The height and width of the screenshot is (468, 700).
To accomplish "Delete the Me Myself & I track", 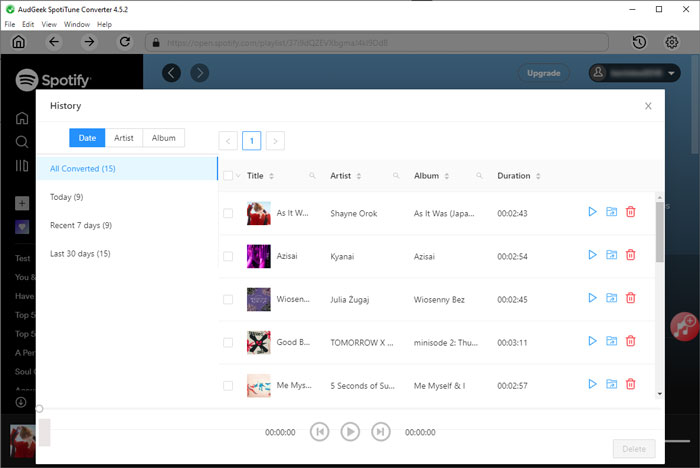I will point(630,384).
